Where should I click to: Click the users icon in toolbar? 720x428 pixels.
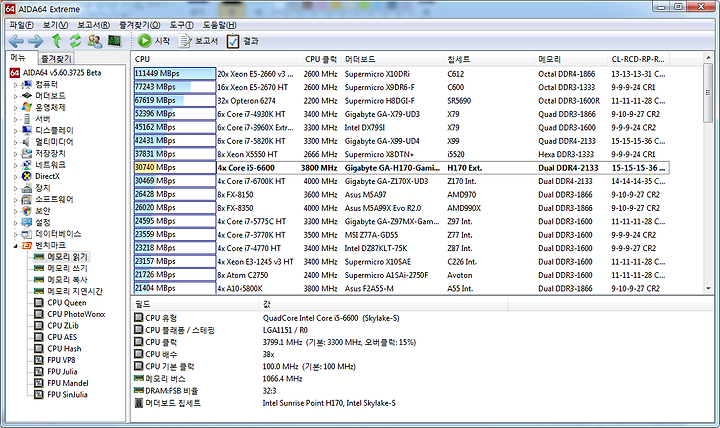pos(95,41)
